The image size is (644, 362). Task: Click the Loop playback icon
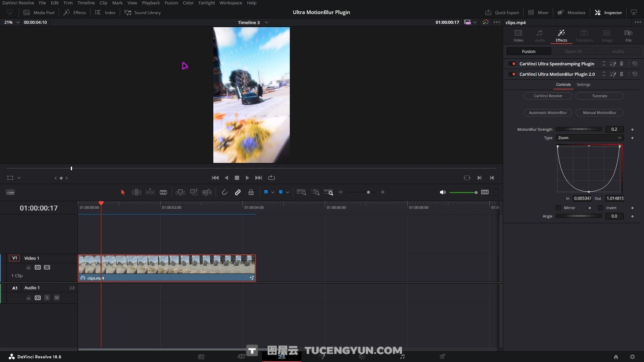(x=271, y=178)
